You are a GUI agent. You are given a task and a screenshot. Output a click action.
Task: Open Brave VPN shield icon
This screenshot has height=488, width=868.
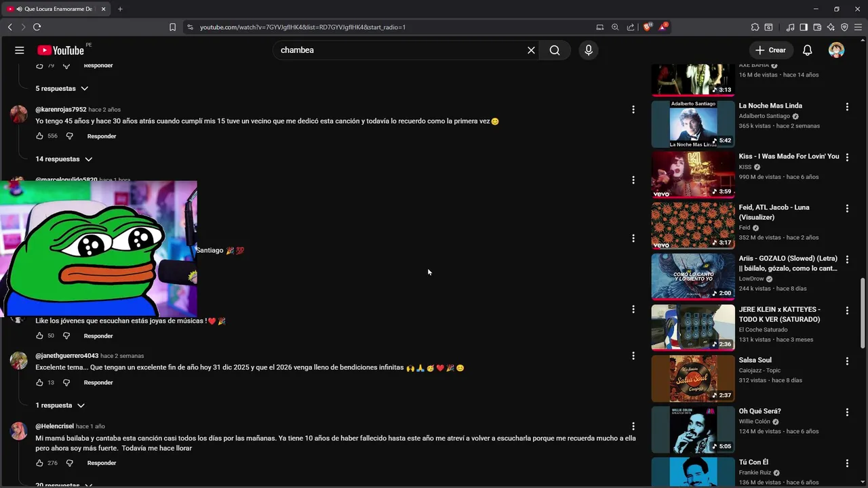tap(844, 27)
